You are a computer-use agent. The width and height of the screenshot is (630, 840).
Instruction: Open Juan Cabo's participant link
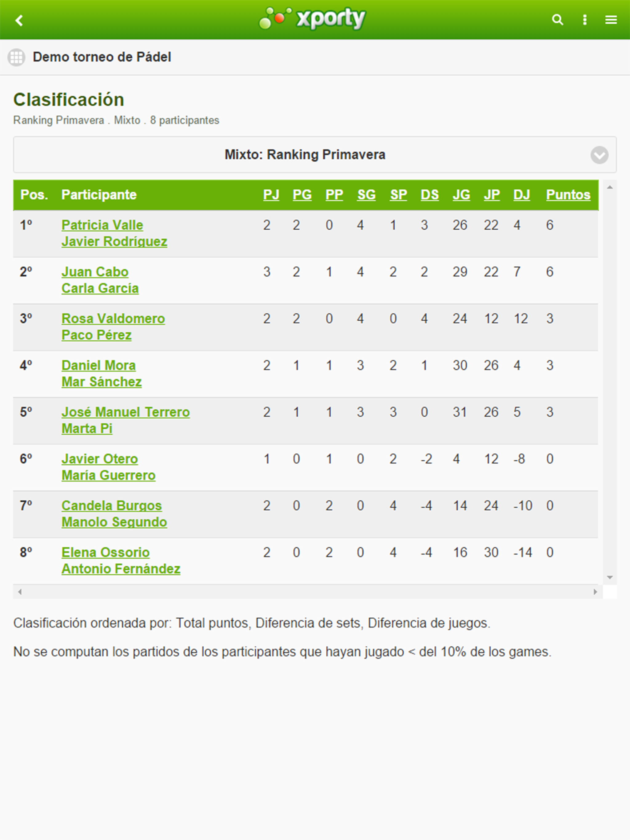(95, 272)
